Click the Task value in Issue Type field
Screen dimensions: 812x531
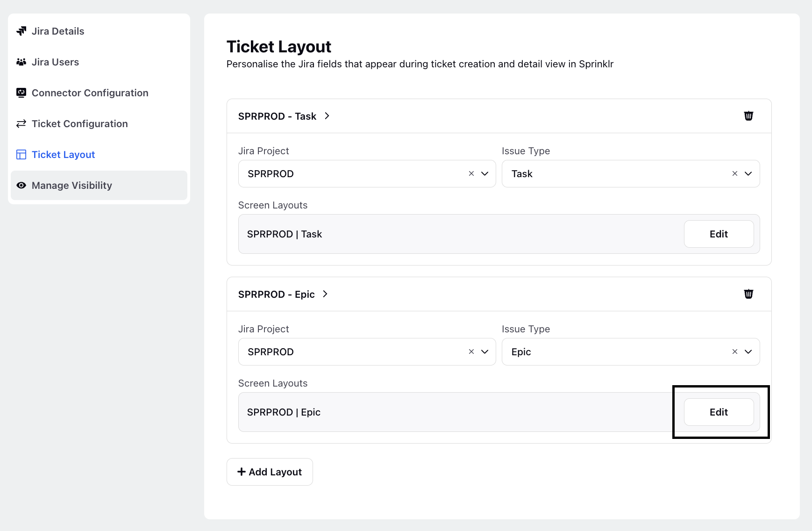tap(522, 174)
